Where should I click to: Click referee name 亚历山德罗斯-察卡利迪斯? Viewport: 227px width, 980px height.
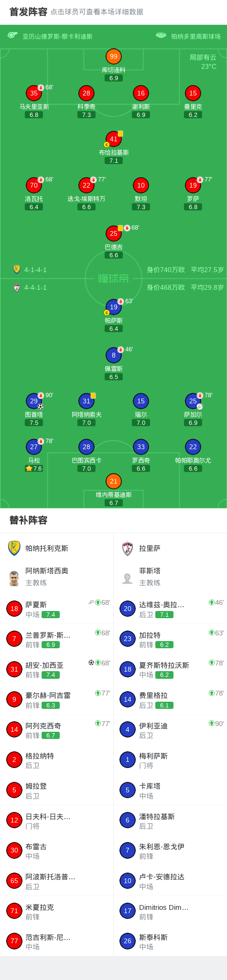coord(58,36)
